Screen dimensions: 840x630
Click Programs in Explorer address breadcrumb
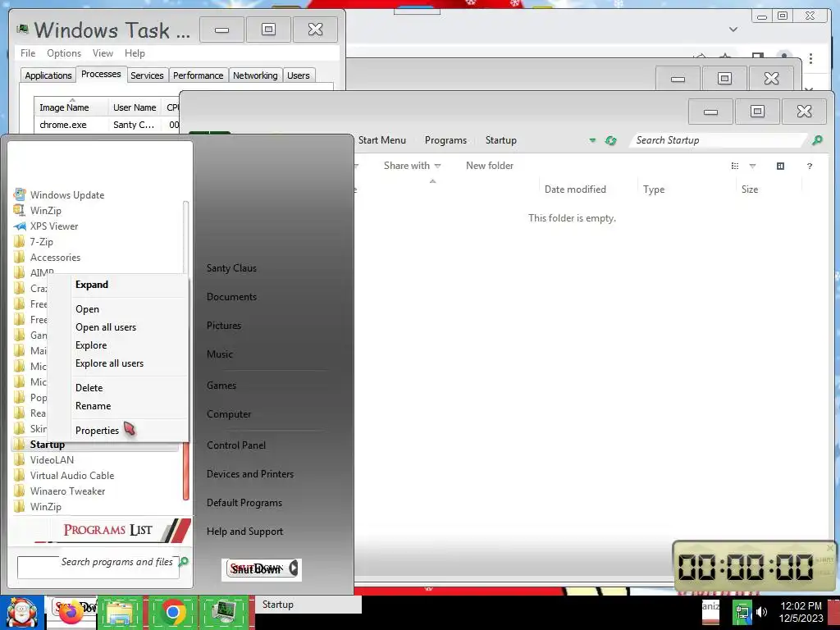point(445,140)
